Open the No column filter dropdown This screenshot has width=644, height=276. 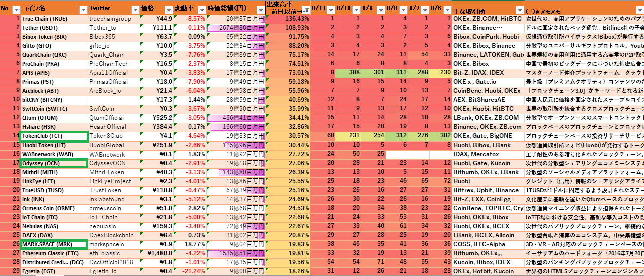pos(16,10)
